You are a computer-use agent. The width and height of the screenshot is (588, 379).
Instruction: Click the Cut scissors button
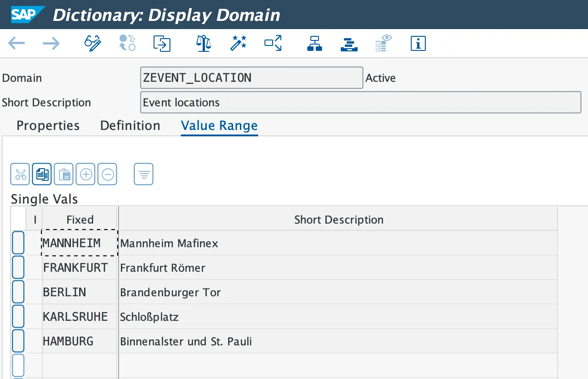tap(20, 174)
